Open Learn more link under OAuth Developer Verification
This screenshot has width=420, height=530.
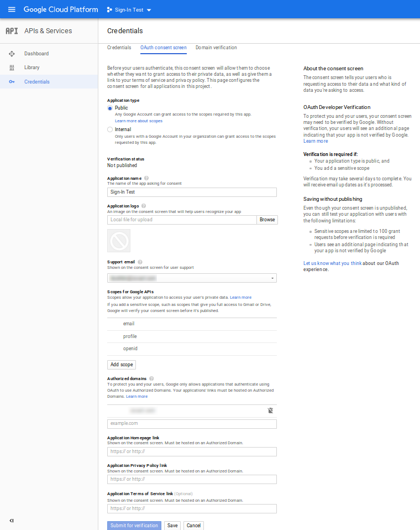pyautogui.click(x=316, y=141)
